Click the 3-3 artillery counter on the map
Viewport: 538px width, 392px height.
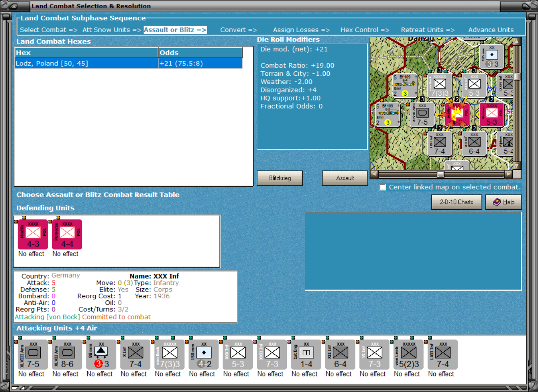(x=492, y=57)
